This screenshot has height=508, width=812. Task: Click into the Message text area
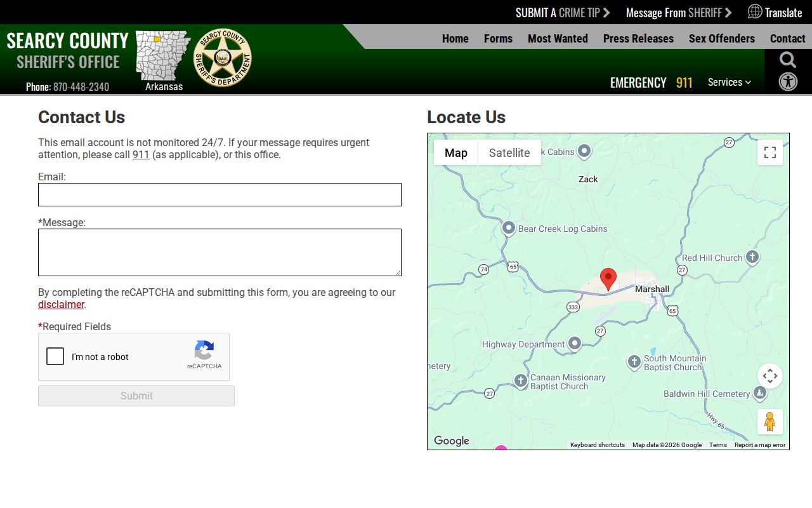tap(219, 252)
